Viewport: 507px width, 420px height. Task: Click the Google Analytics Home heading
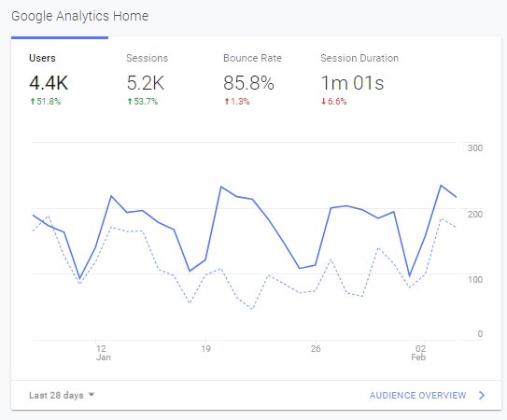click(80, 16)
